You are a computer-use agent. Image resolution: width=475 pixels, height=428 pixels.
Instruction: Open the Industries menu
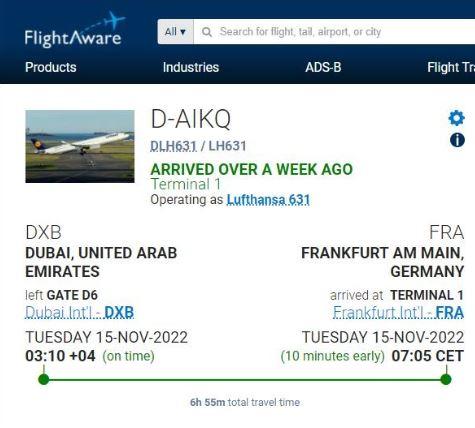click(x=191, y=67)
